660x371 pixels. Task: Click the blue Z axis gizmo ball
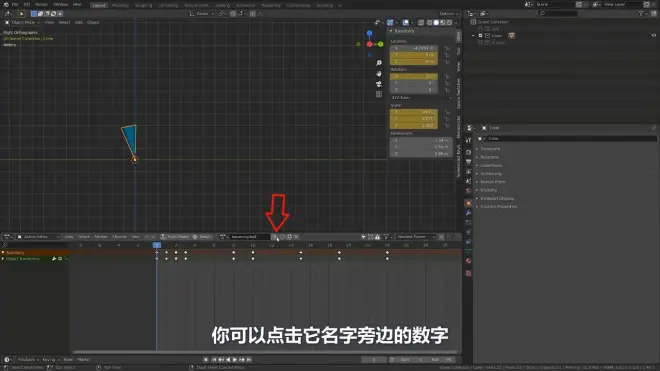click(x=369, y=33)
